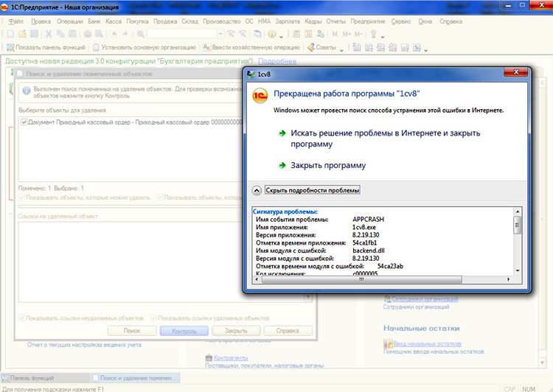Click the New document toolbar icon
This screenshot has width=553, height=392.
pyautogui.click(x=10, y=34)
